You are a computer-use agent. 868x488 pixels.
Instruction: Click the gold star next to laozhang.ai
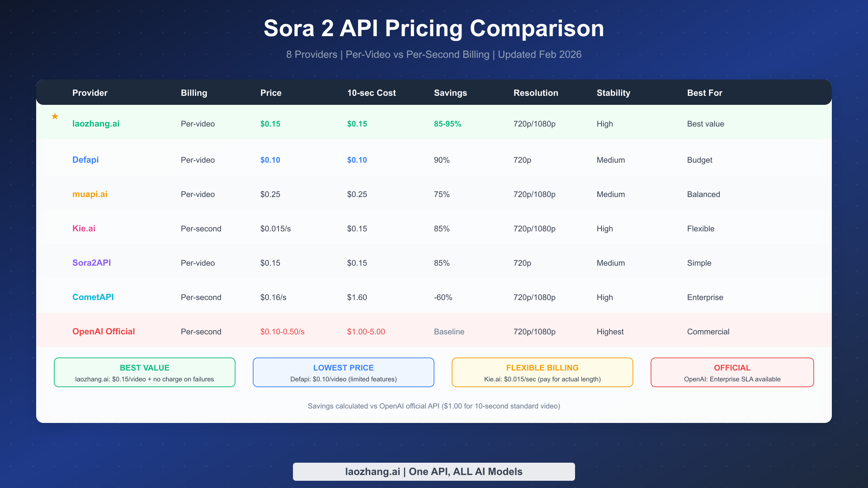pos(55,116)
